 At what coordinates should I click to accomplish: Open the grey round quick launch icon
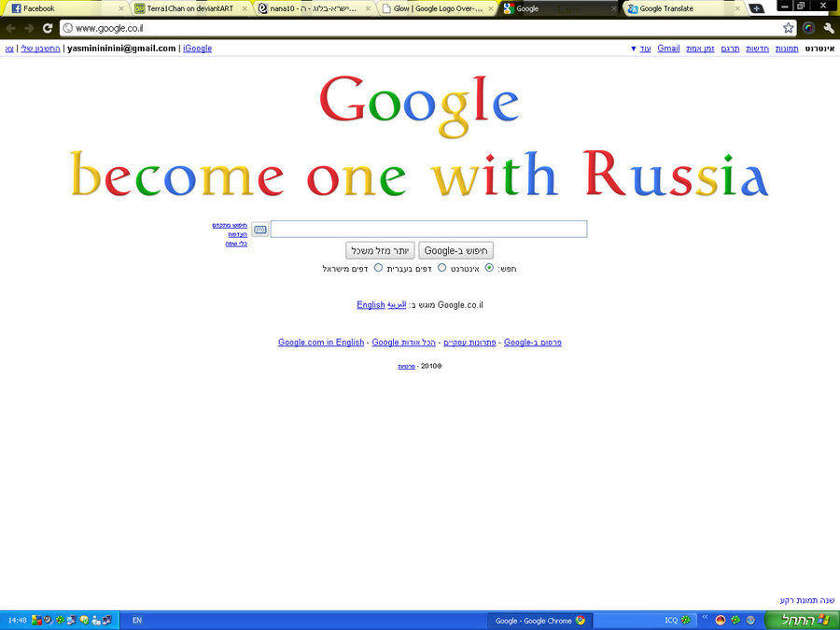751,621
